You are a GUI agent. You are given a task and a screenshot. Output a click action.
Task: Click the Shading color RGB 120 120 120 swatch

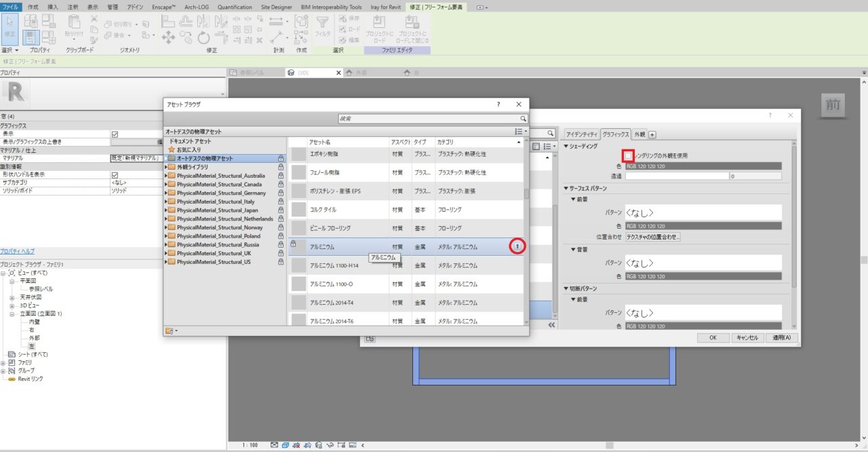(703, 166)
